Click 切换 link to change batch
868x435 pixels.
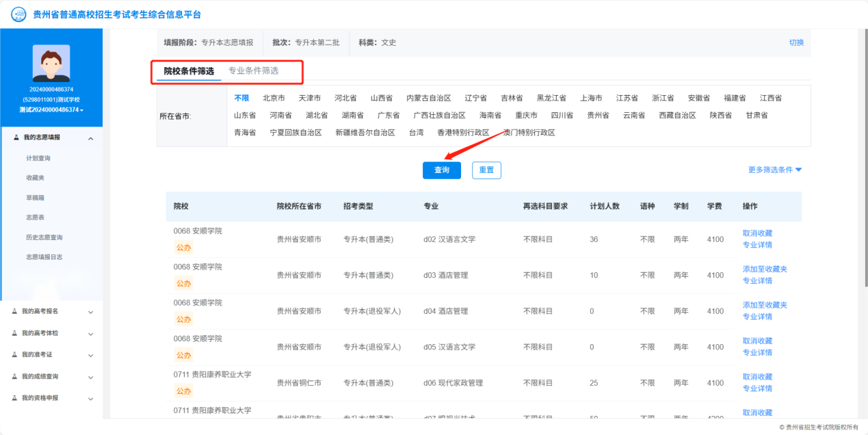[796, 42]
